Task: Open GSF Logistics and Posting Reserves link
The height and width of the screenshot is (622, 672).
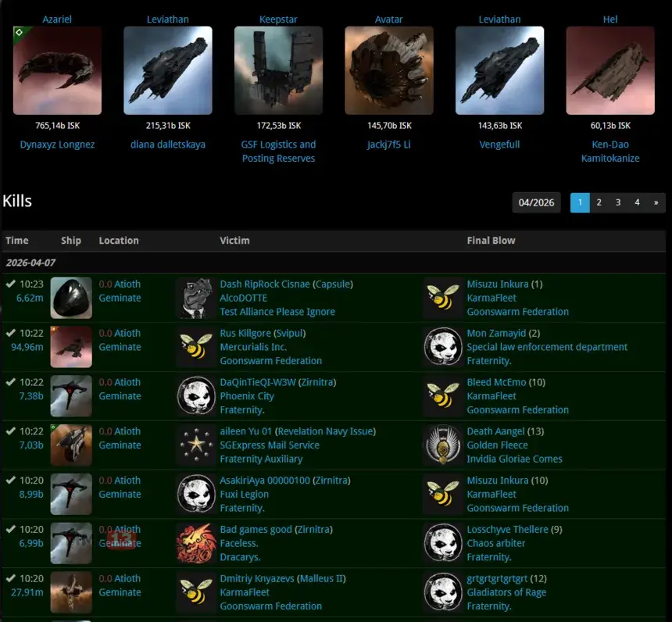Action: point(278,151)
